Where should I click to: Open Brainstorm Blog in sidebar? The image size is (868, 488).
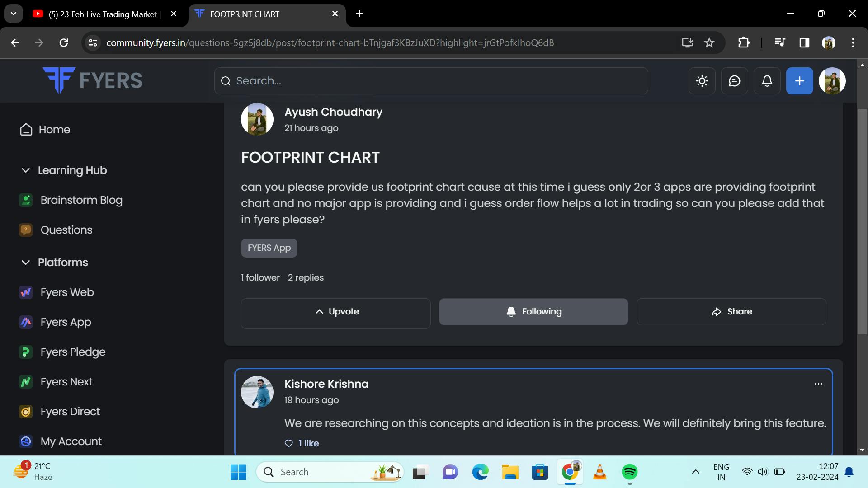(81, 200)
